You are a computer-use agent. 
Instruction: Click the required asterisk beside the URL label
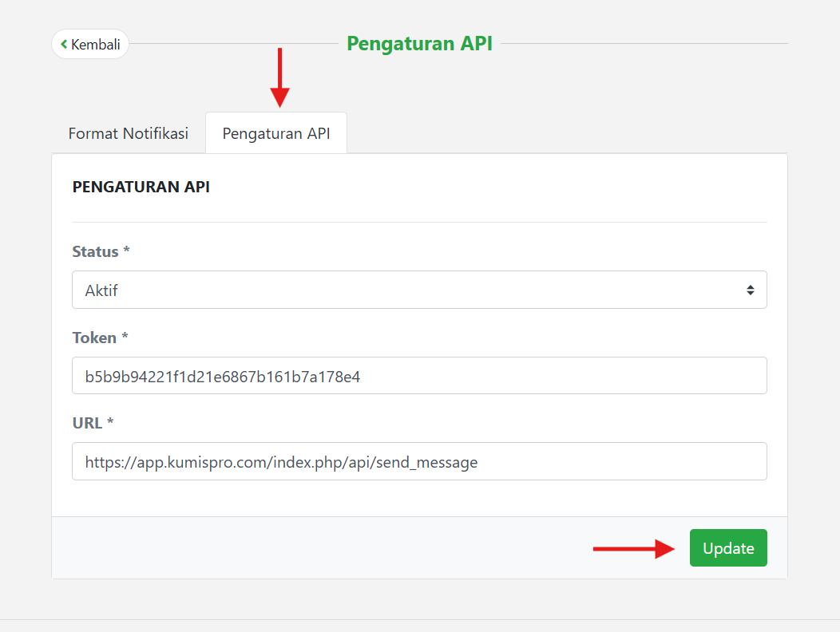click(110, 422)
